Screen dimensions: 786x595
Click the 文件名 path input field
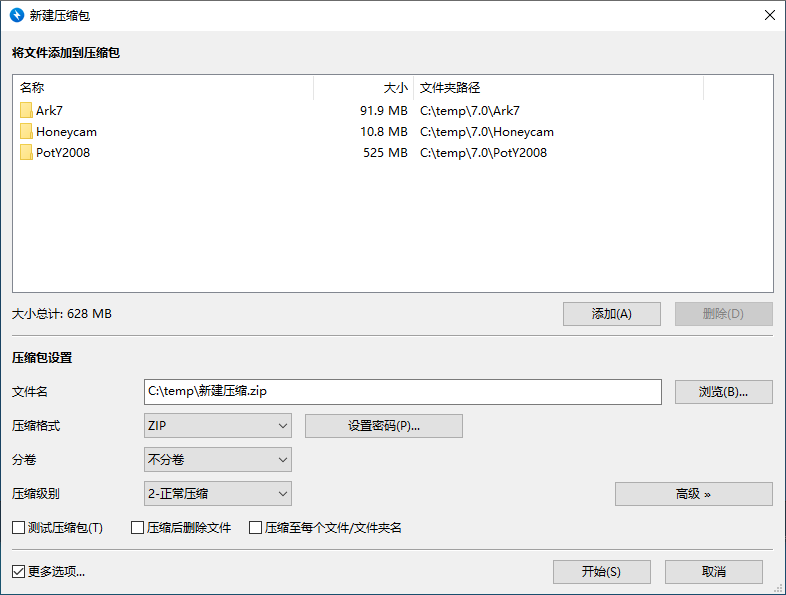[x=402, y=392]
